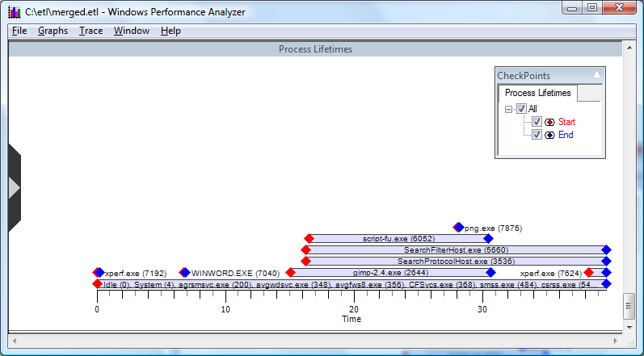Select the script-fu.exe (6052) lifetime bar
Image resolution: width=644 pixels, height=356 pixels.
[x=399, y=239]
